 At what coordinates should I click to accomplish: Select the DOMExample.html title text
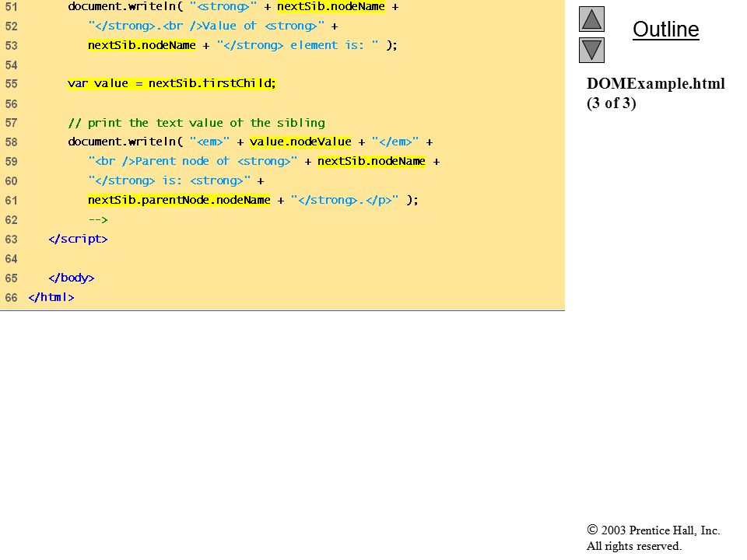pyautogui.click(x=655, y=83)
